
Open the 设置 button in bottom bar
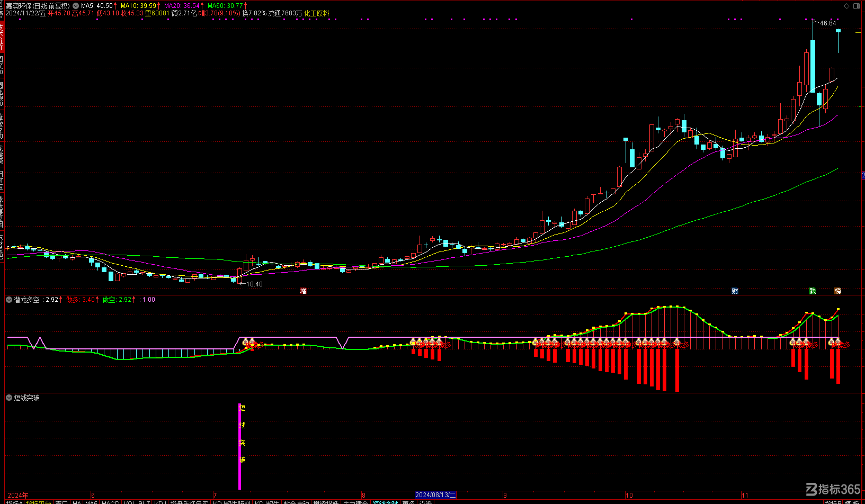pyautogui.click(x=425, y=502)
